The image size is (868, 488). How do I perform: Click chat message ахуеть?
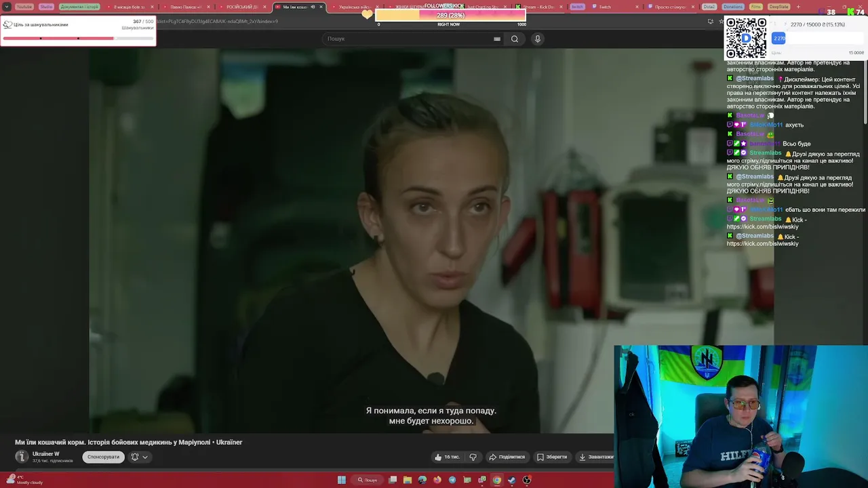point(794,125)
